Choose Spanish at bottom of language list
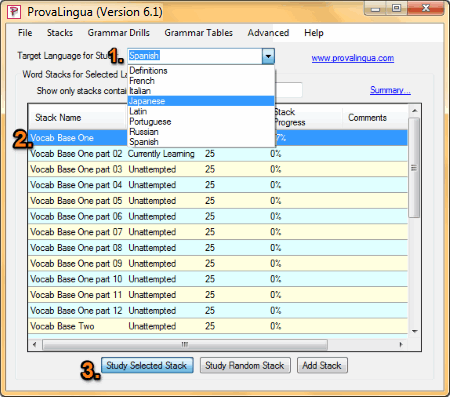Viewport: 450px width, 397px height. (x=201, y=142)
